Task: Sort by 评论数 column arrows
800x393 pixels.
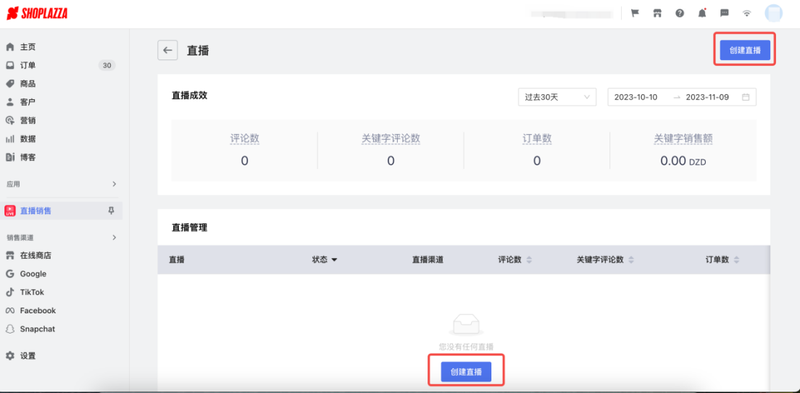Action: [529, 260]
